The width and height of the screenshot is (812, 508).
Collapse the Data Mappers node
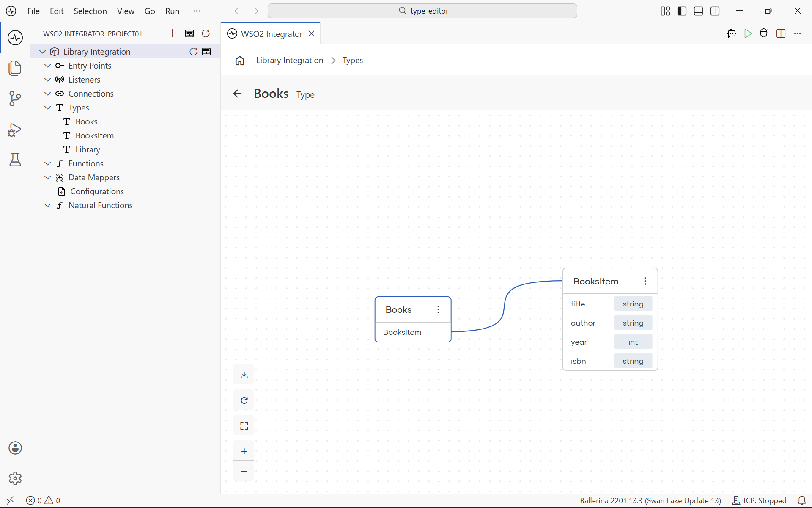click(48, 177)
